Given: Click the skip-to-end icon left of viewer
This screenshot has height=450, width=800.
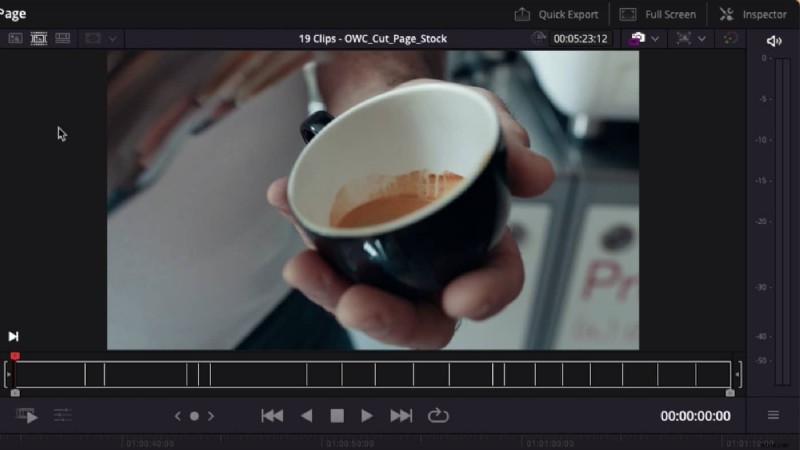Looking at the screenshot, I should [13, 336].
